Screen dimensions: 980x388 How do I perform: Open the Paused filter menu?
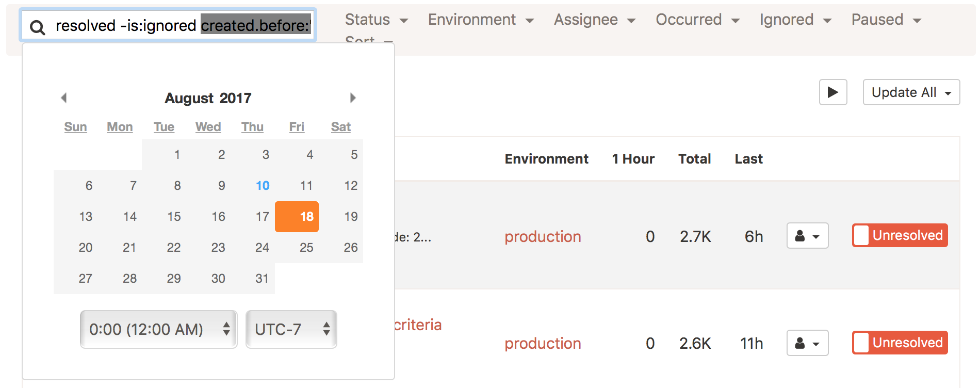tap(886, 20)
